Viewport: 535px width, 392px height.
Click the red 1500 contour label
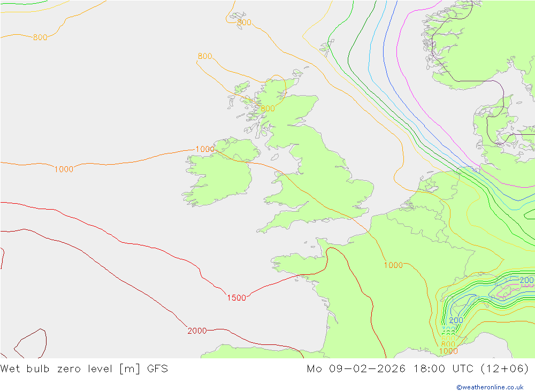[x=236, y=298]
